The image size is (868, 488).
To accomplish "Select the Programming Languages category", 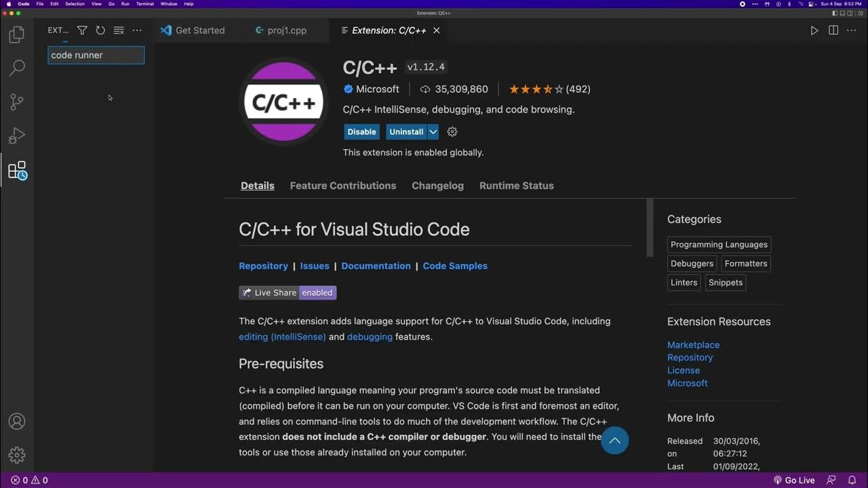I will pyautogui.click(x=719, y=245).
